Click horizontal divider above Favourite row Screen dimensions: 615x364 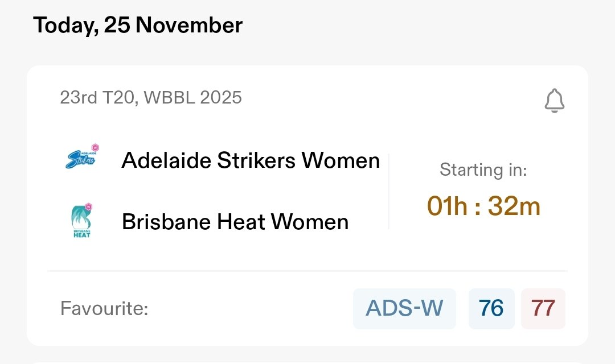coord(307,271)
